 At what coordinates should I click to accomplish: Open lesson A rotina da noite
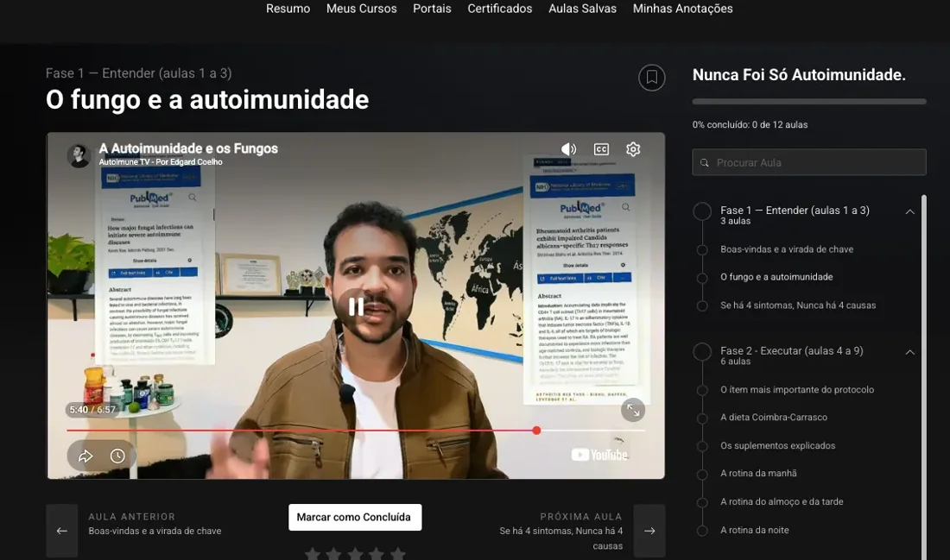[754, 531]
